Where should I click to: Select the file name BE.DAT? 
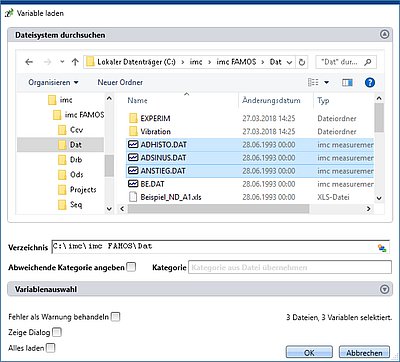tap(152, 184)
